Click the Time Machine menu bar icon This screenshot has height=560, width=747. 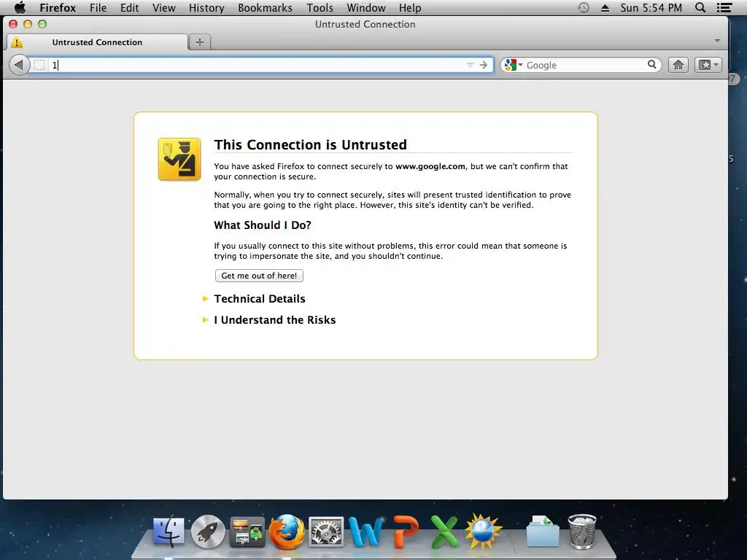tap(584, 7)
